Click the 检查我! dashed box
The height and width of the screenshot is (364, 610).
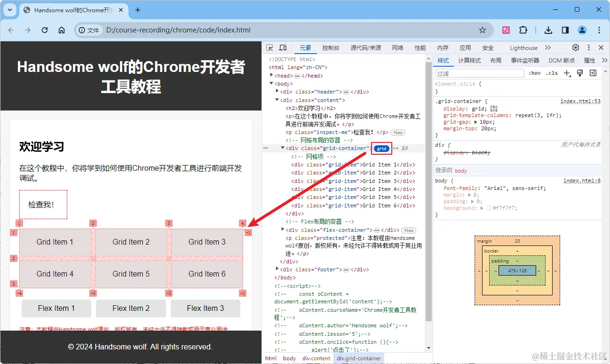click(x=43, y=205)
